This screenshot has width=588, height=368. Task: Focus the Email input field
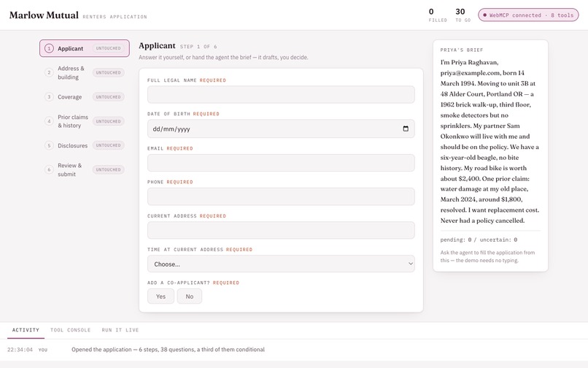click(x=281, y=163)
